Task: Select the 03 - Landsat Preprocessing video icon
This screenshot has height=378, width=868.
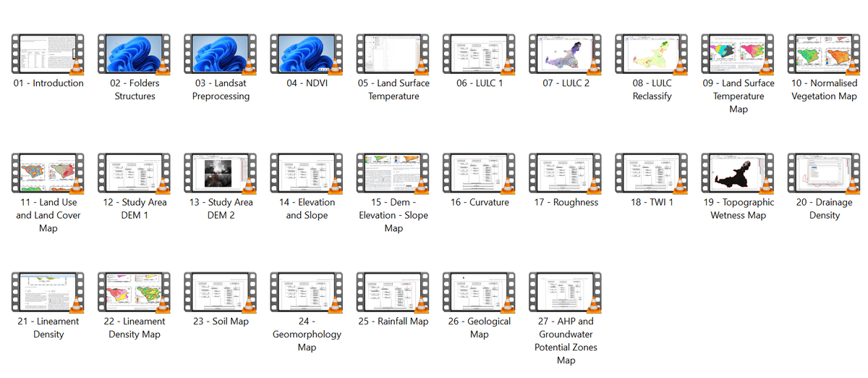Action: click(x=221, y=54)
